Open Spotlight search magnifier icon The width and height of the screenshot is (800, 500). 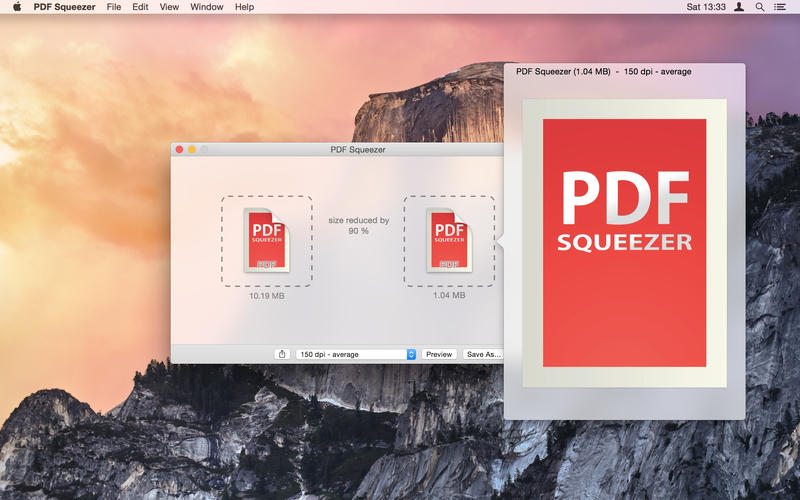tap(760, 7)
